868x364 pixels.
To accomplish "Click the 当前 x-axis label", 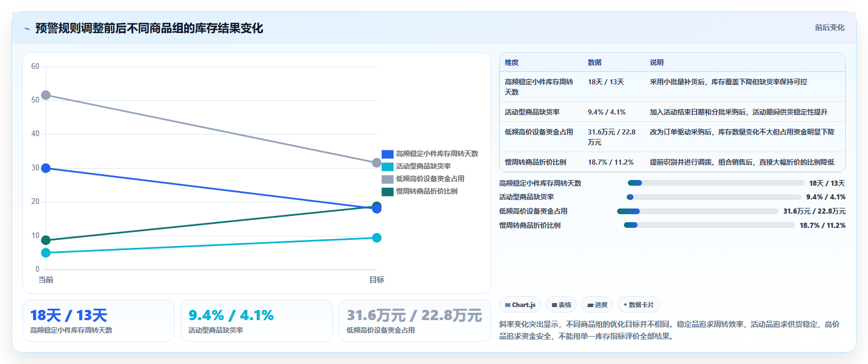I will [x=46, y=280].
